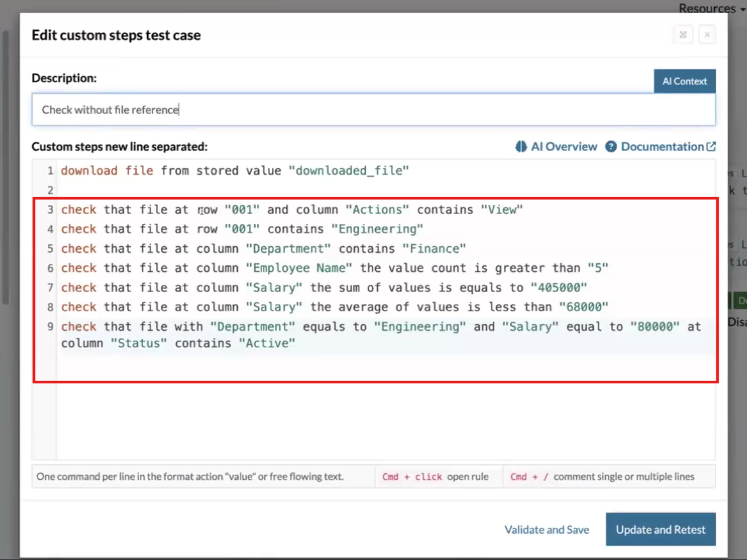Screen dimensions: 747x560
Task: Open the Documentation link
Action: [662, 146]
